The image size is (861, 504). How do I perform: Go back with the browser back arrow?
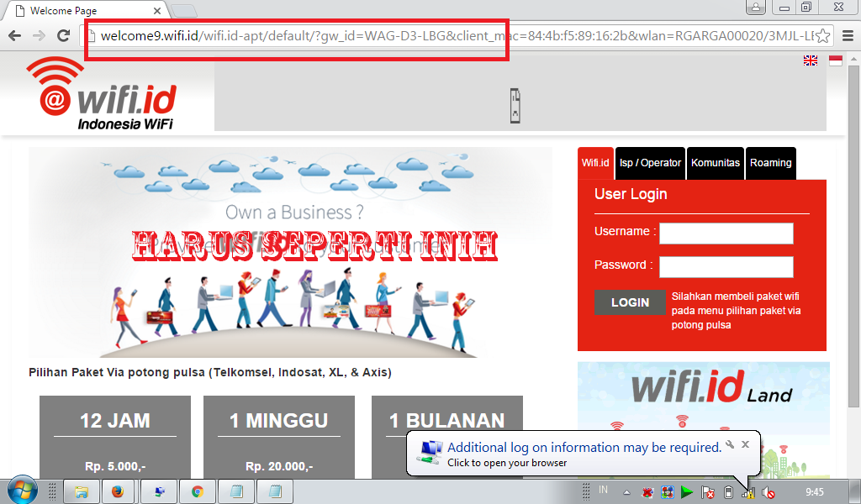coord(15,35)
